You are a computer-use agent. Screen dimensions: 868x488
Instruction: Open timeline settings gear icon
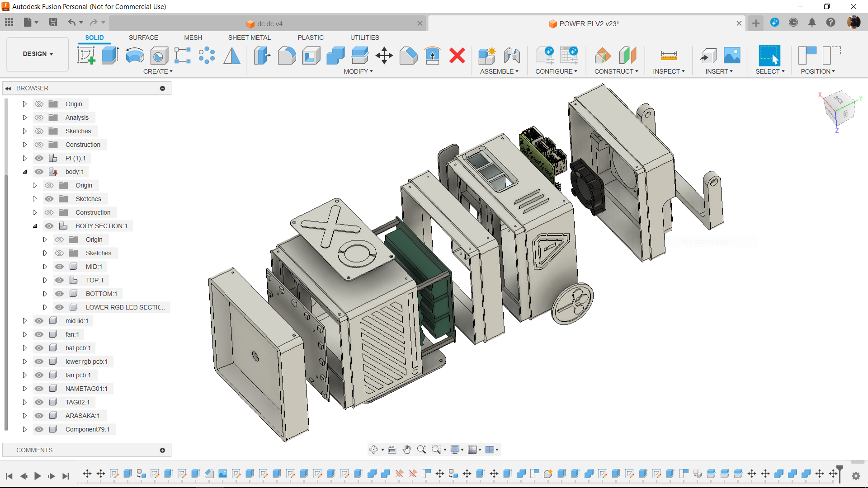[856, 476]
